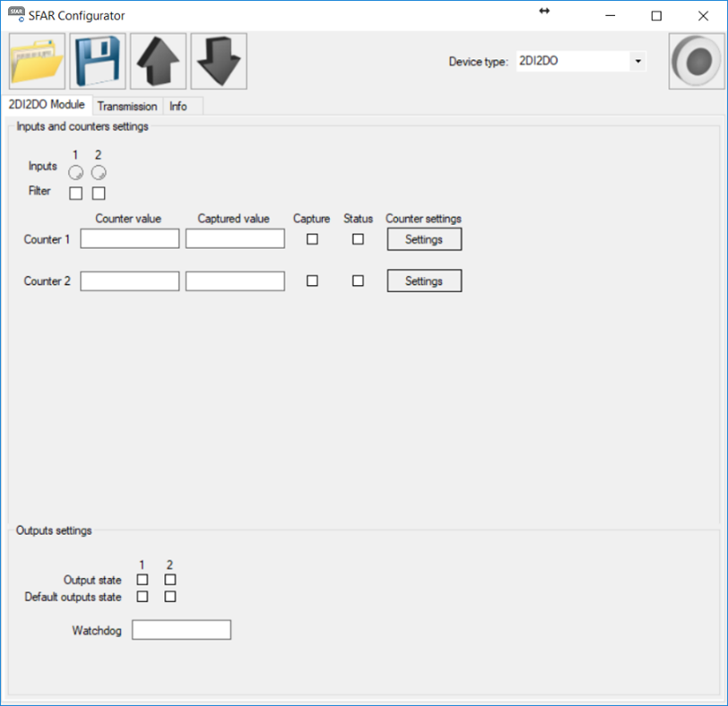Click the SFAR app icon in title bar
The image size is (728, 706).
click(16, 15)
